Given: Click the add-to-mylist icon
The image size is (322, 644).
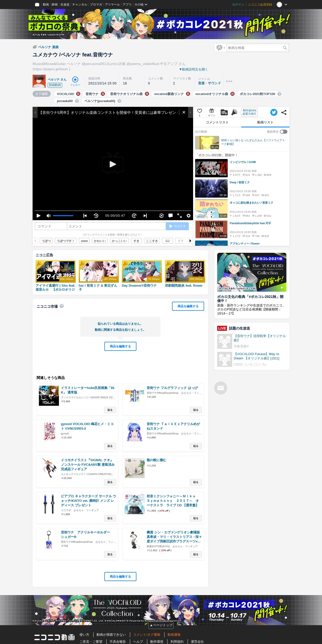Looking at the screenshot, I should (224, 112).
